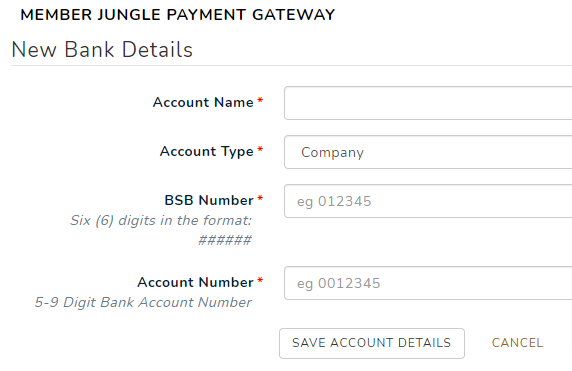Cancel the new bank details form

tap(517, 343)
